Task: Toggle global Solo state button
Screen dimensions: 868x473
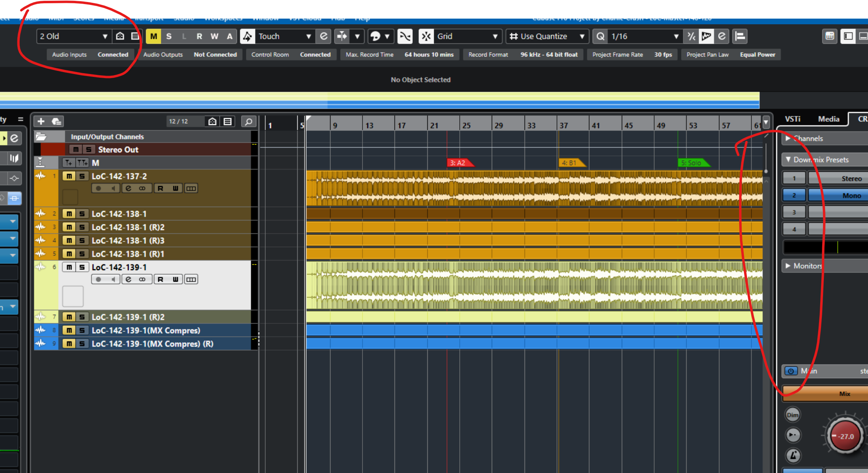Action: 169,36
